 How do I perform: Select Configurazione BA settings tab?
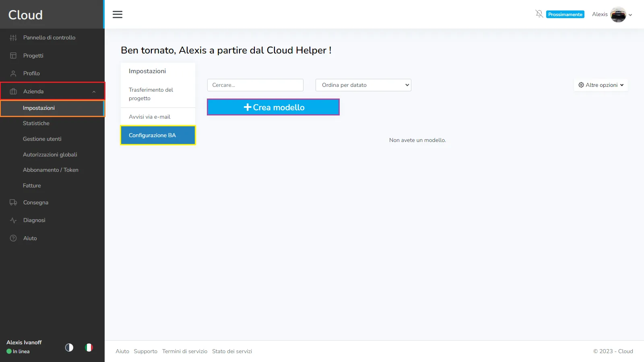[x=158, y=135]
